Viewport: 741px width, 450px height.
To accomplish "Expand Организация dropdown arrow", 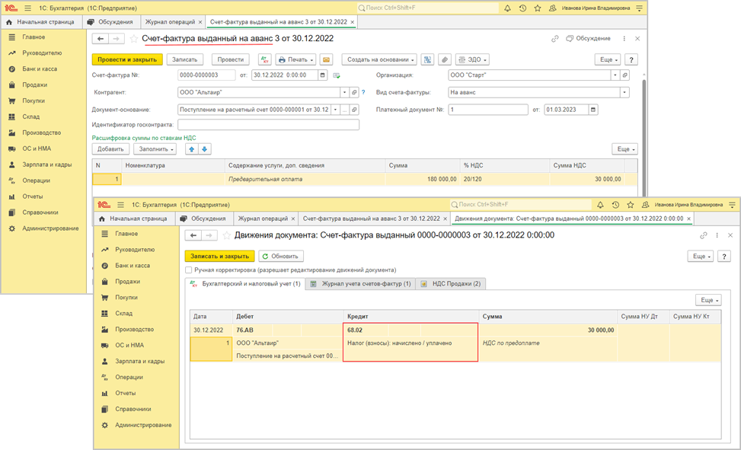I will coord(615,75).
